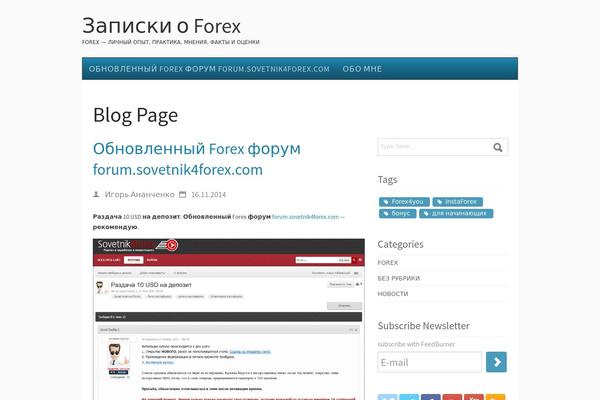Click the subscribe with FeedBurner text
This screenshot has width=600, height=400.
coord(416,344)
